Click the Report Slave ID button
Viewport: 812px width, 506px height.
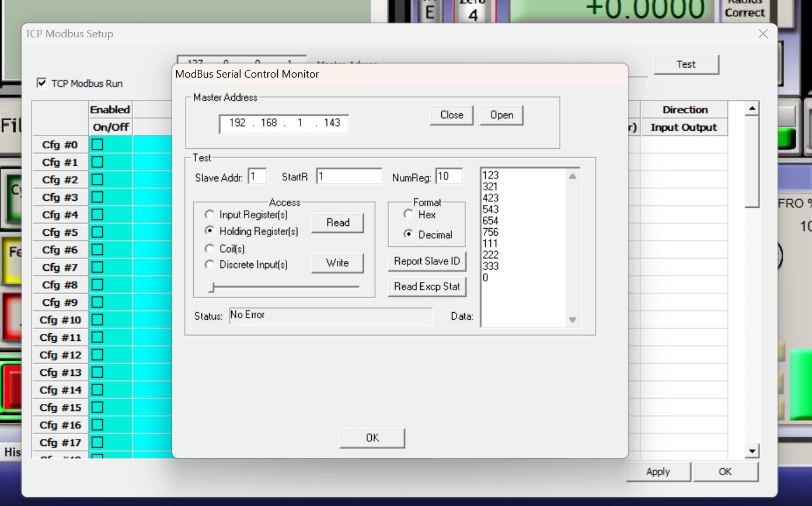tap(427, 261)
